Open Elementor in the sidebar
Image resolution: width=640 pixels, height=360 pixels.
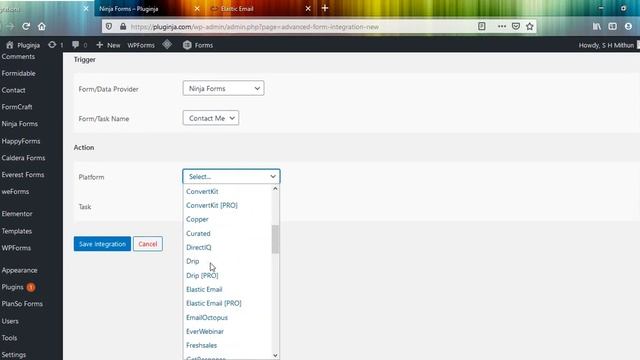(17, 214)
